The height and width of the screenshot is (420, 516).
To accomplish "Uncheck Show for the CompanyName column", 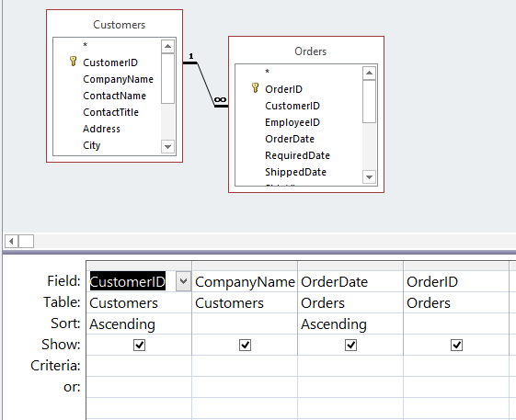I will tap(246, 345).
